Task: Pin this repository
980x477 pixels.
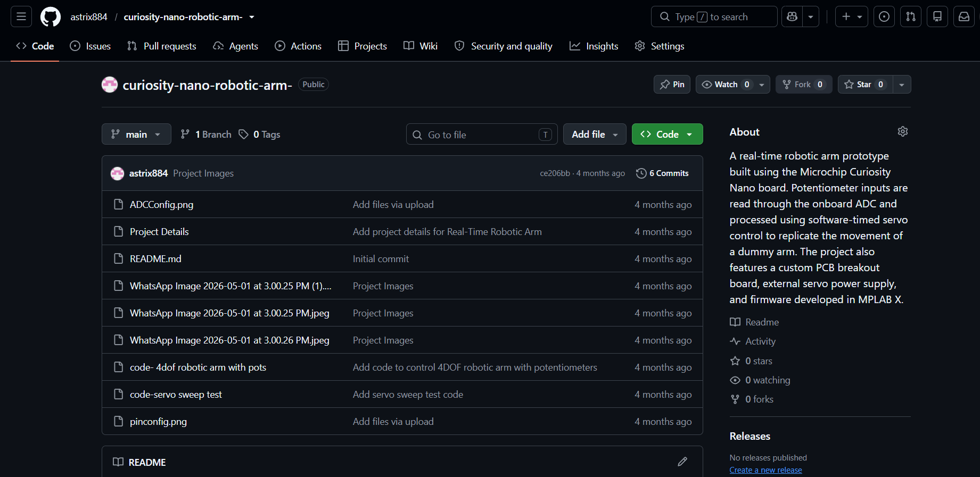Action: (672, 85)
